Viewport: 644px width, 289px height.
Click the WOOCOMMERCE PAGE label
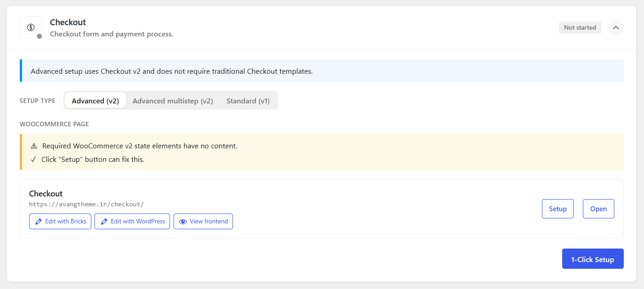tap(54, 124)
